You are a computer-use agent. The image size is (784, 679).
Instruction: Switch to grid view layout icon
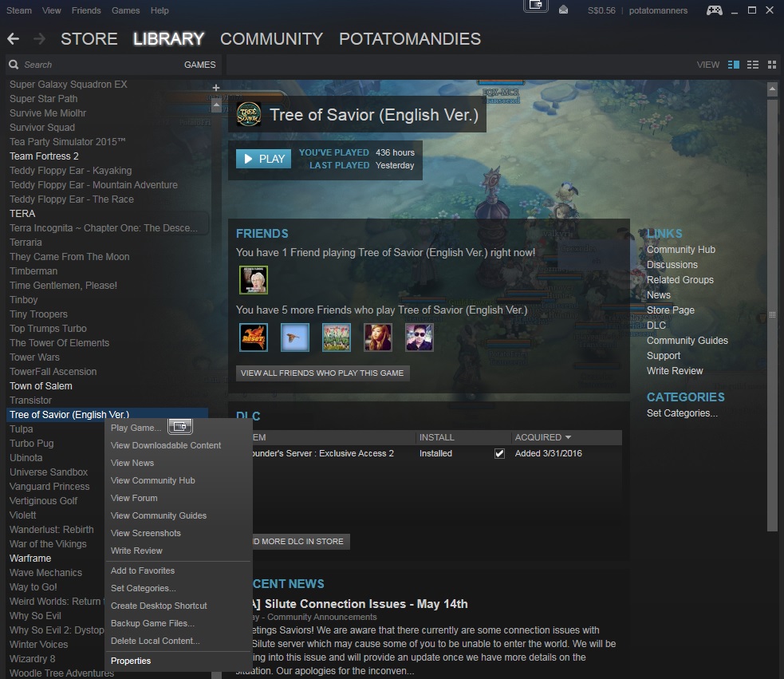coord(772,65)
